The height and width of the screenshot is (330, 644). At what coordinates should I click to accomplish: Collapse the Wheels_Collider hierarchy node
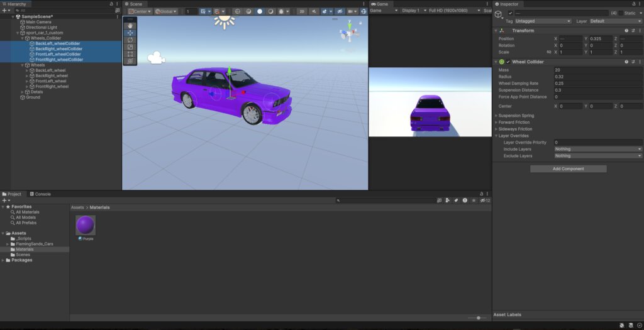[x=22, y=38]
